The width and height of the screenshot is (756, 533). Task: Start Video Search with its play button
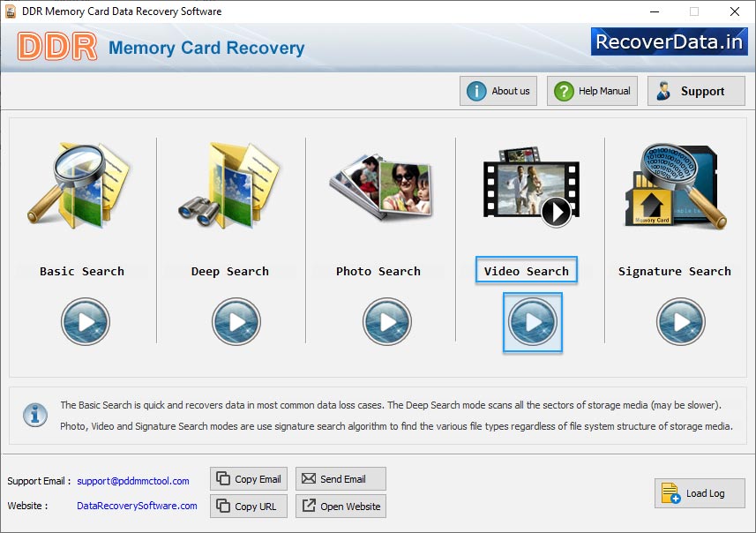pos(533,322)
